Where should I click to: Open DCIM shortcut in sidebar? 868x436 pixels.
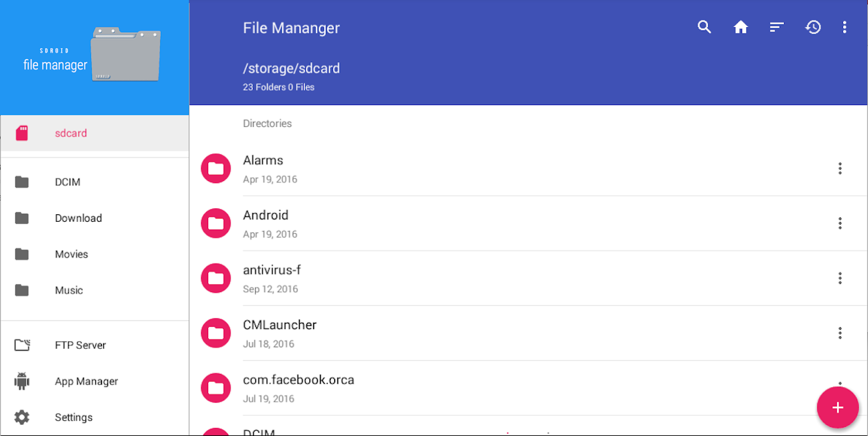pos(67,182)
